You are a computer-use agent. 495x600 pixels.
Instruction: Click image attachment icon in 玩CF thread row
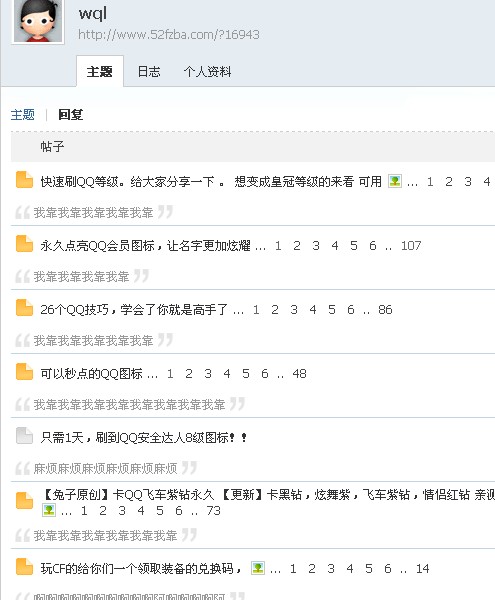point(258,568)
